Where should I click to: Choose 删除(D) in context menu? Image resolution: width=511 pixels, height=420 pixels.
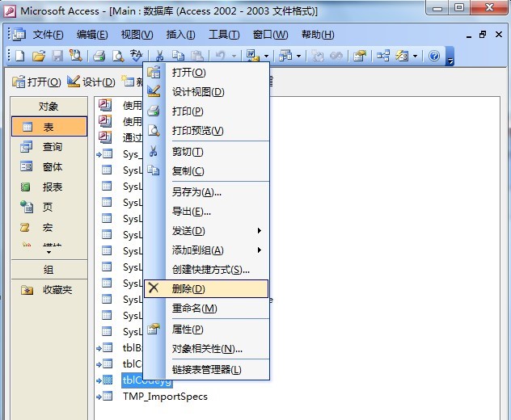[x=206, y=289]
